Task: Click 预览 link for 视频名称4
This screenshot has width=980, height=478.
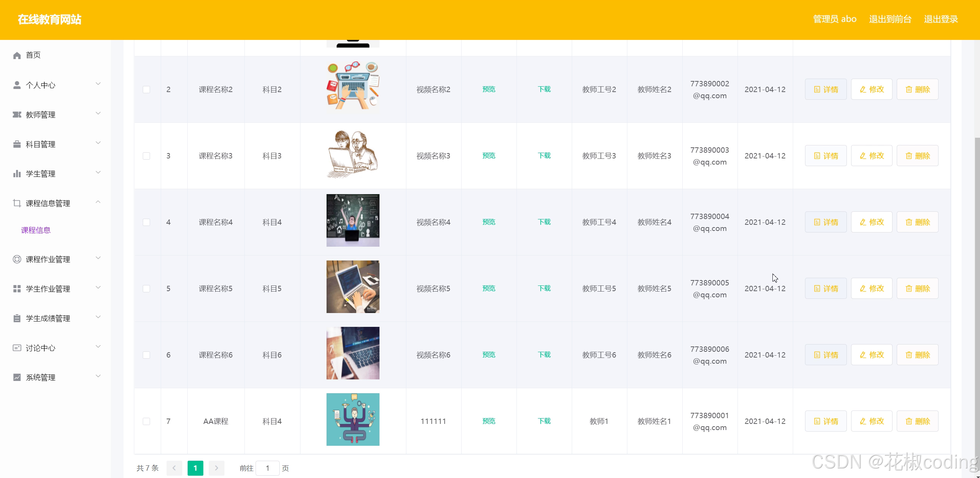Action: (488, 222)
